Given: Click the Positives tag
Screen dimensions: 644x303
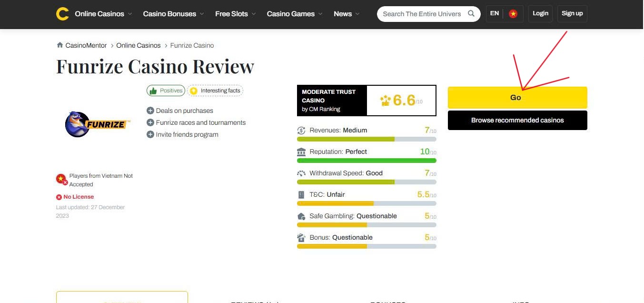Looking at the screenshot, I should click(x=166, y=91).
